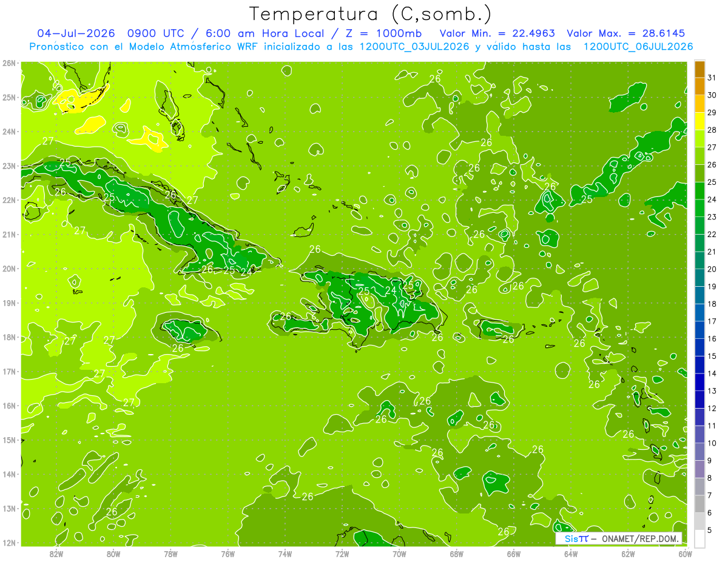
Task: Click the colorbar label '28'
Action: coord(712,130)
